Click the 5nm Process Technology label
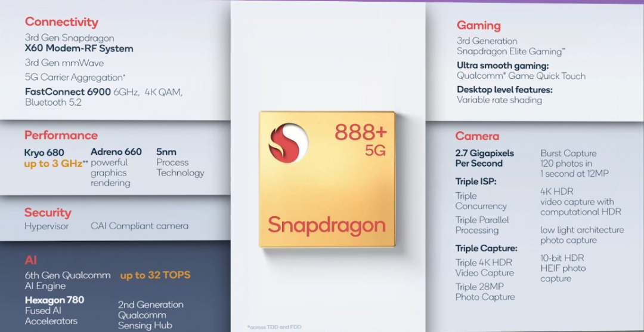 tap(180, 162)
